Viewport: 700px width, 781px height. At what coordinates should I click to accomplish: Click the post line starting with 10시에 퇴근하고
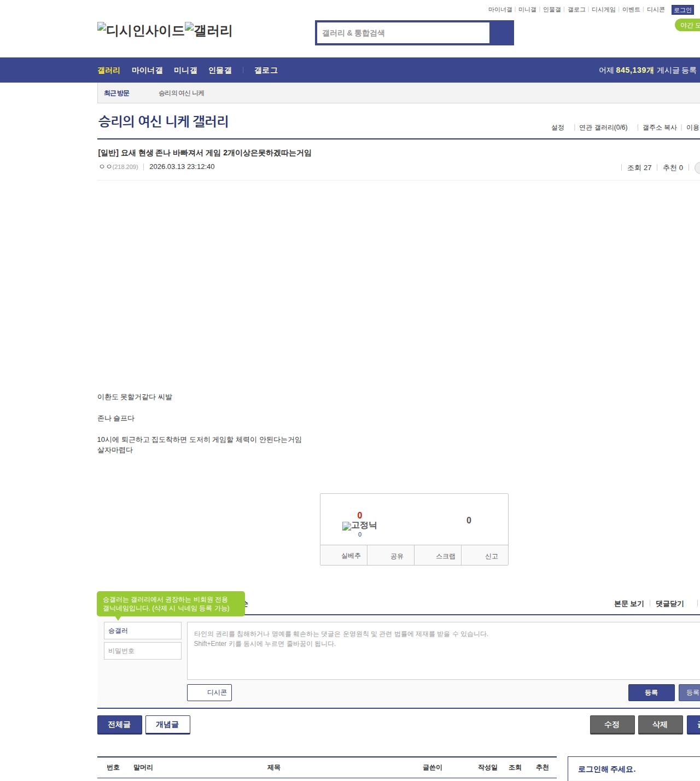pos(200,440)
